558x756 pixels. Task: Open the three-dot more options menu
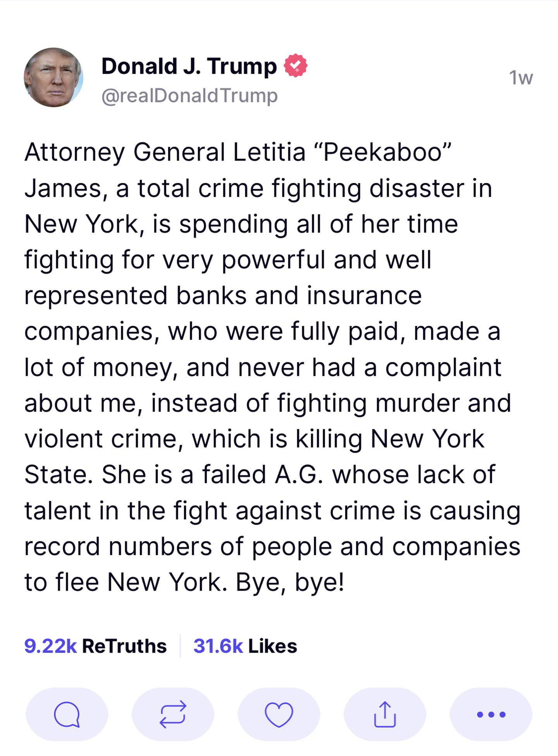click(491, 714)
